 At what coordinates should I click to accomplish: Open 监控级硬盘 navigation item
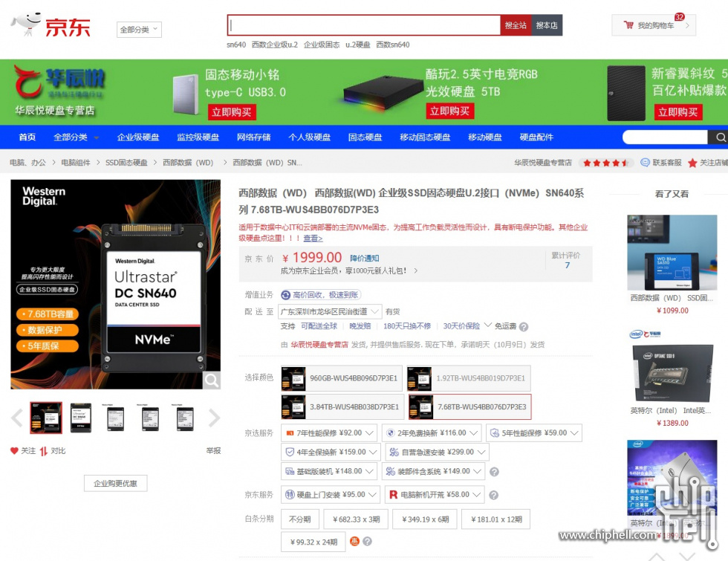[x=198, y=137]
